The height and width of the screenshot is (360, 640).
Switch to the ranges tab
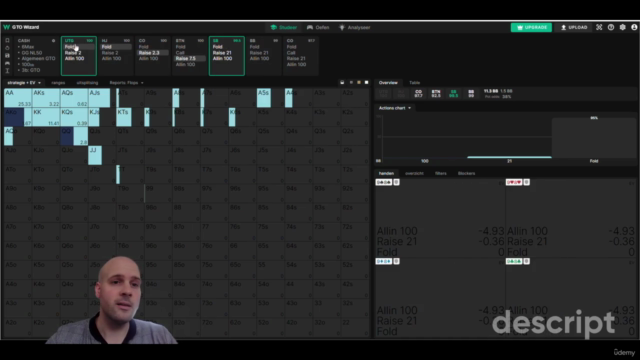[58, 83]
